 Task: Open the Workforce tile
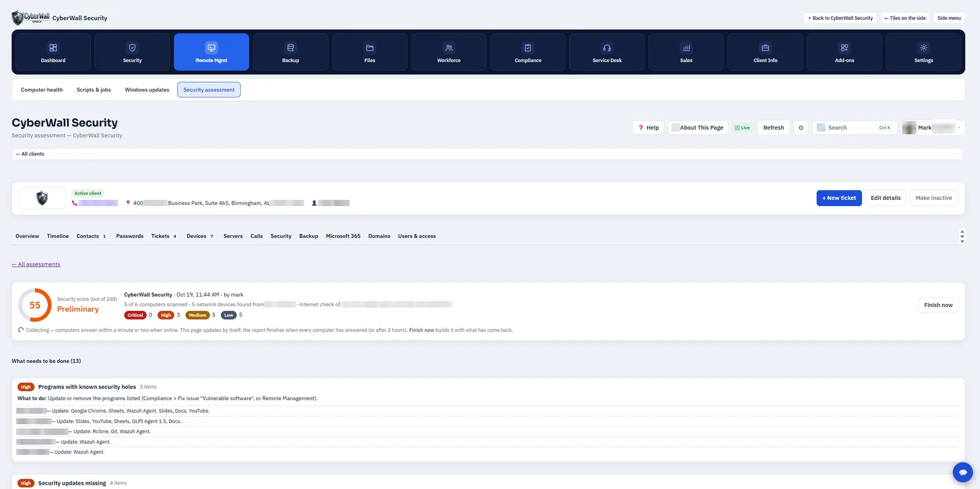[x=449, y=52]
